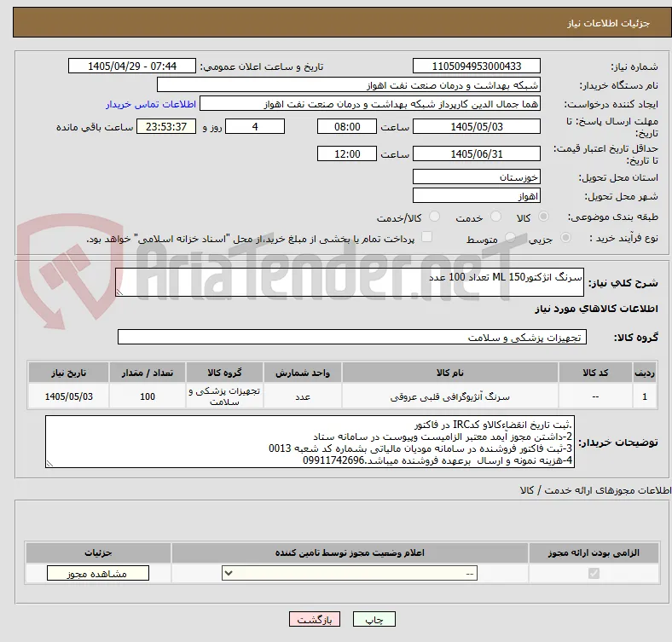
Task: Click the اعلام وضعیت مجوز توسط تامین کننده header
Action: pos(350,552)
